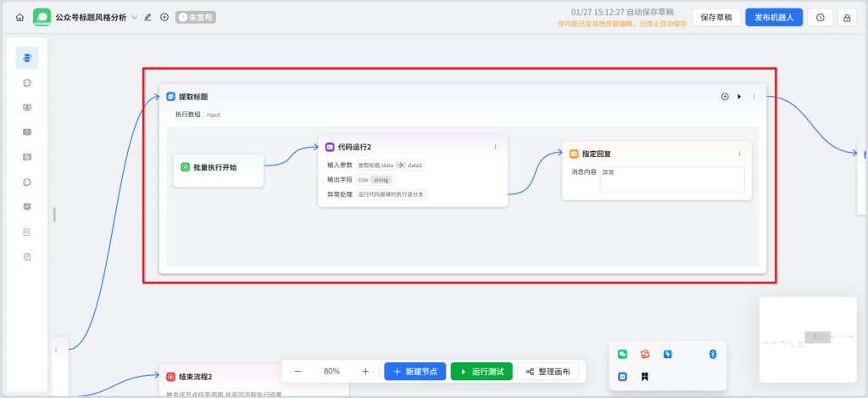Click the sidebar collapse handle
The image size is (868, 398).
point(54,215)
